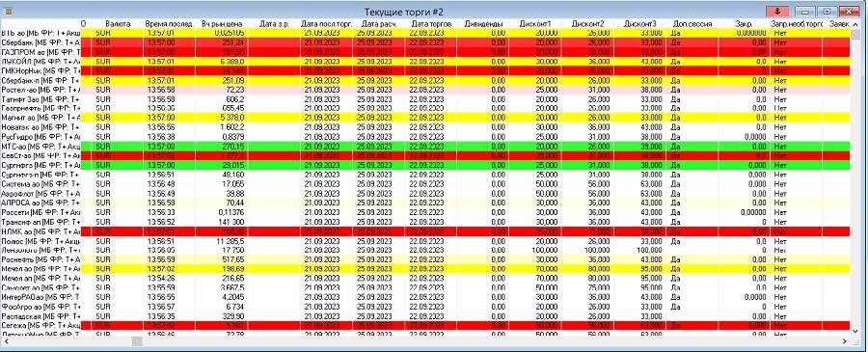Open the window menu icon in title bar

pyautogui.click(x=9, y=12)
